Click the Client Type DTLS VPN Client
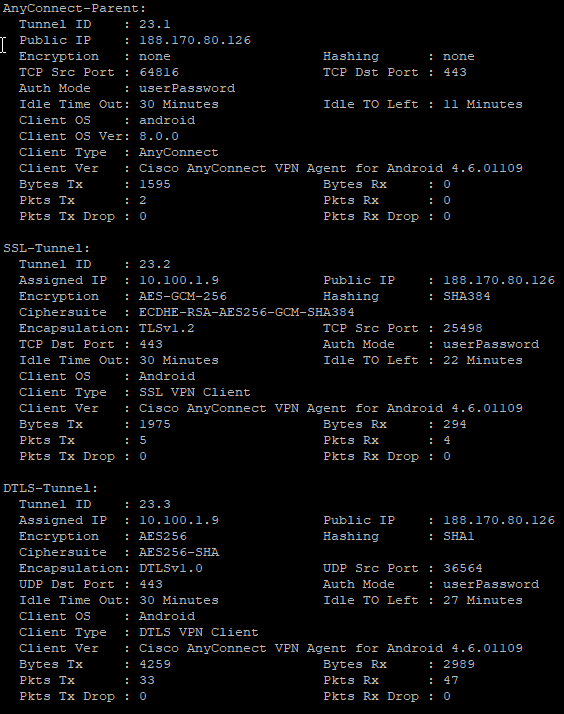The height and width of the screenshot is (714, 564). [198, 632]
